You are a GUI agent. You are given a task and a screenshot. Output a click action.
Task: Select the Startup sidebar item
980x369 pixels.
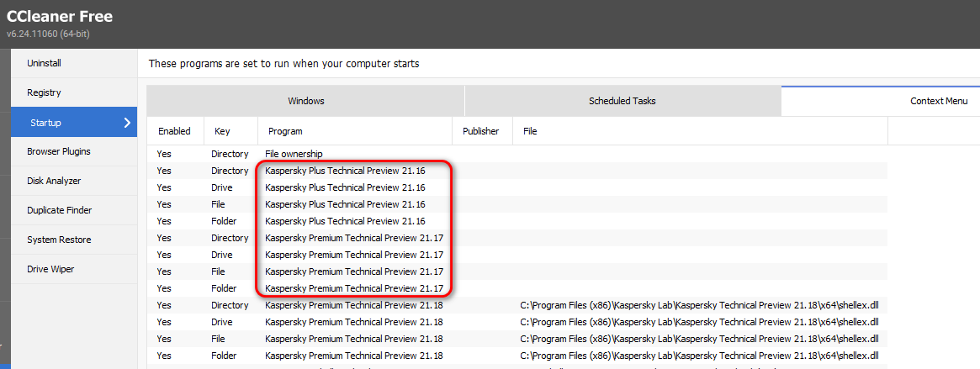pyautogui.click(x=74, y=123)
